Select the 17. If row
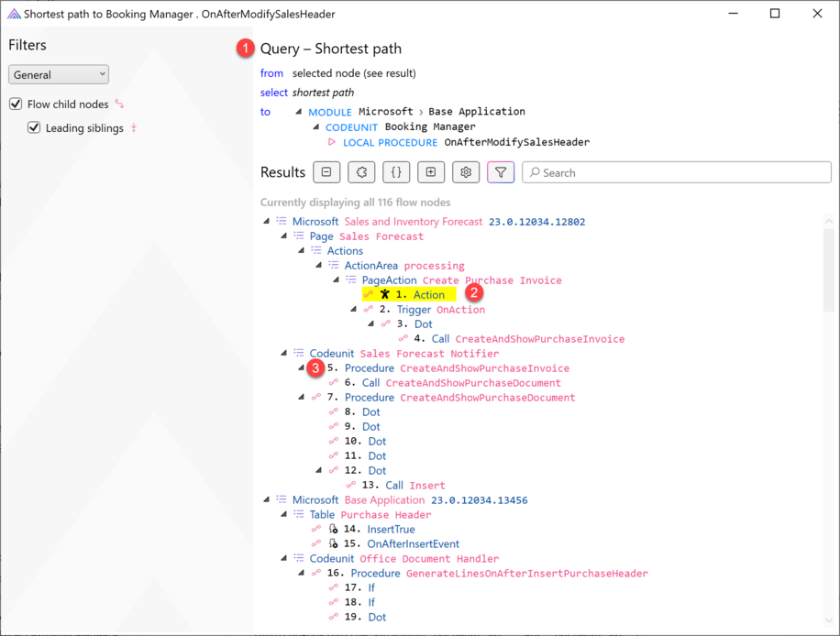Viewport: 840px width, 636px height. [x=351, y=587]
